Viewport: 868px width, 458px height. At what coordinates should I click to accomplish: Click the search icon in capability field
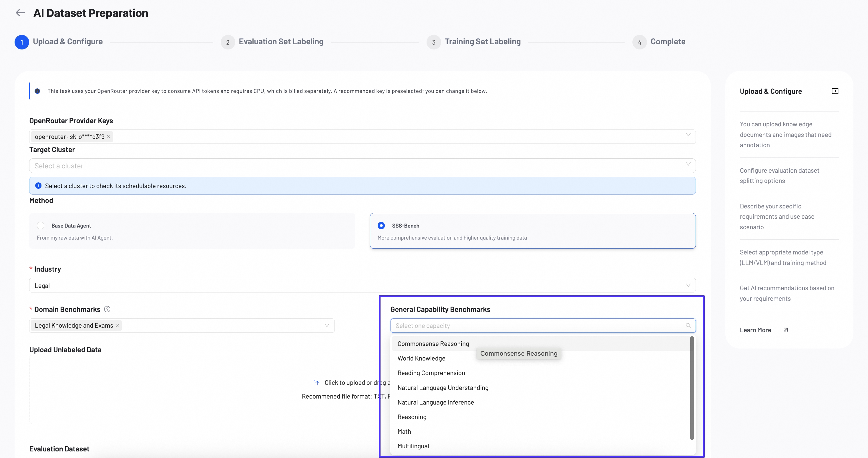point(688,326)
